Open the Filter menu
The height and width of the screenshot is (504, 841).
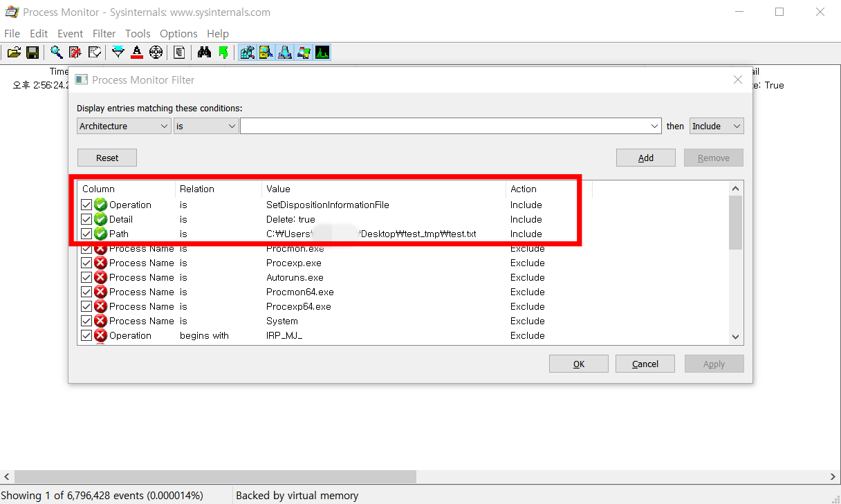pos(104,33)
